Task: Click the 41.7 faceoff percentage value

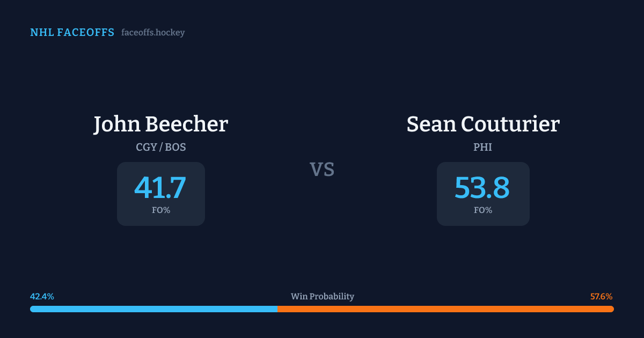Action: (160, 187)
